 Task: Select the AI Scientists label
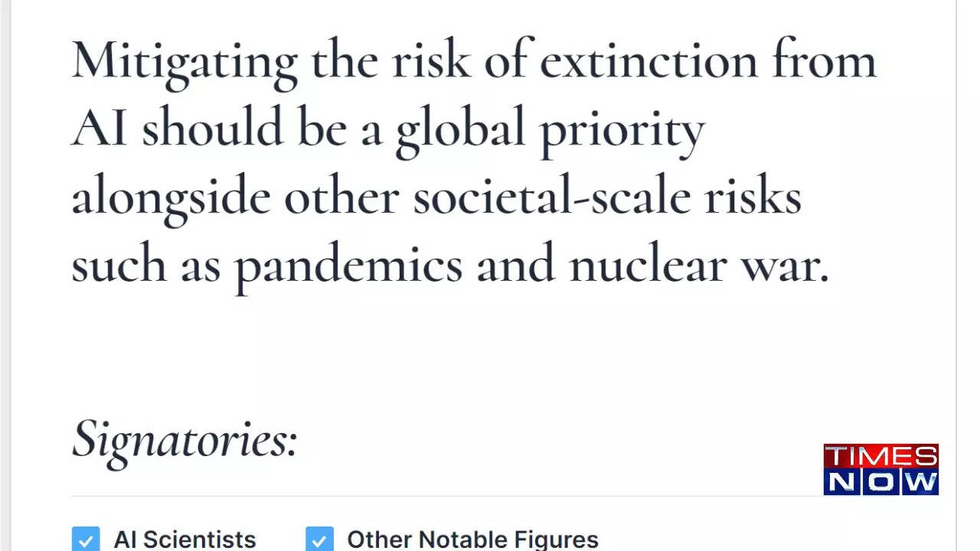184,540
